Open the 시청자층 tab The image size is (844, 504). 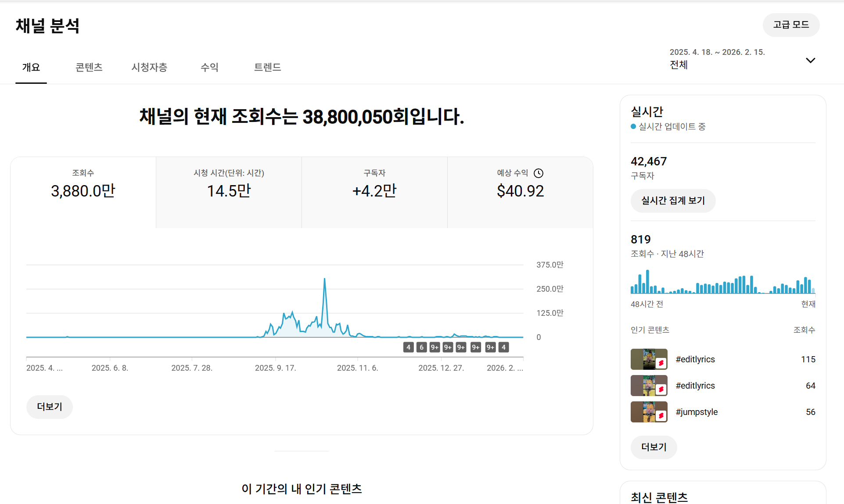click(149, 67)
